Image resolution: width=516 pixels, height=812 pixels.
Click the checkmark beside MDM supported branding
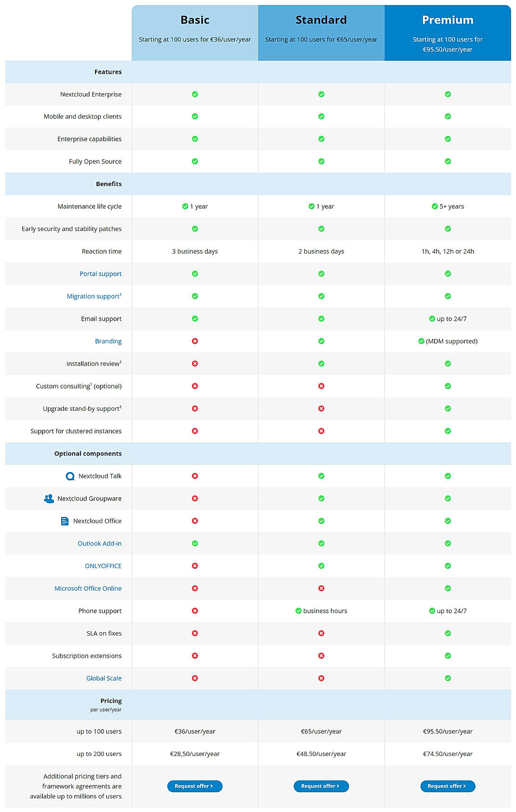tap(420, 341)
